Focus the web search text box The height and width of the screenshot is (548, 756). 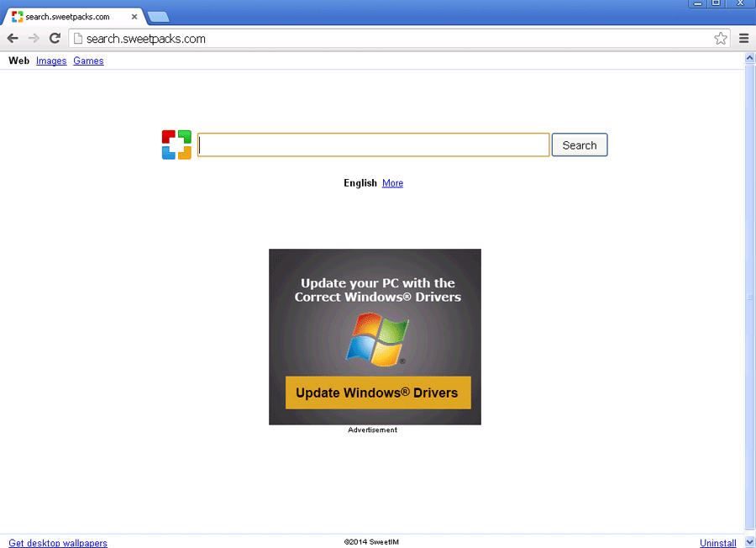pyautogui.click(x=373, y=145)
